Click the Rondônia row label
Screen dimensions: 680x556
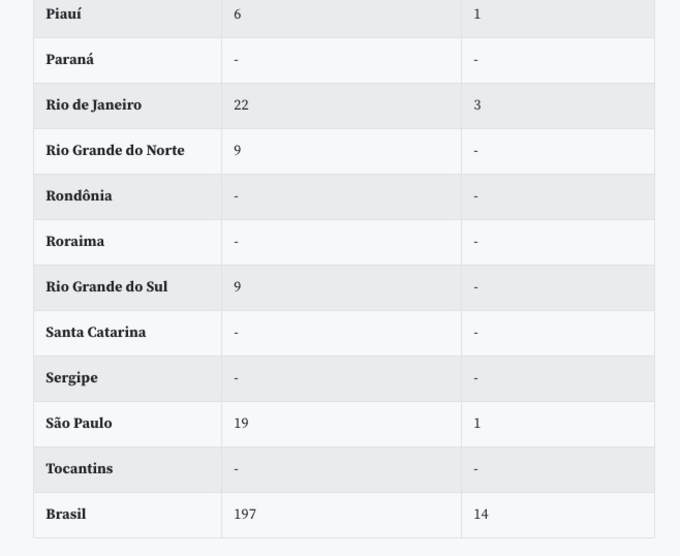[79, 196]
